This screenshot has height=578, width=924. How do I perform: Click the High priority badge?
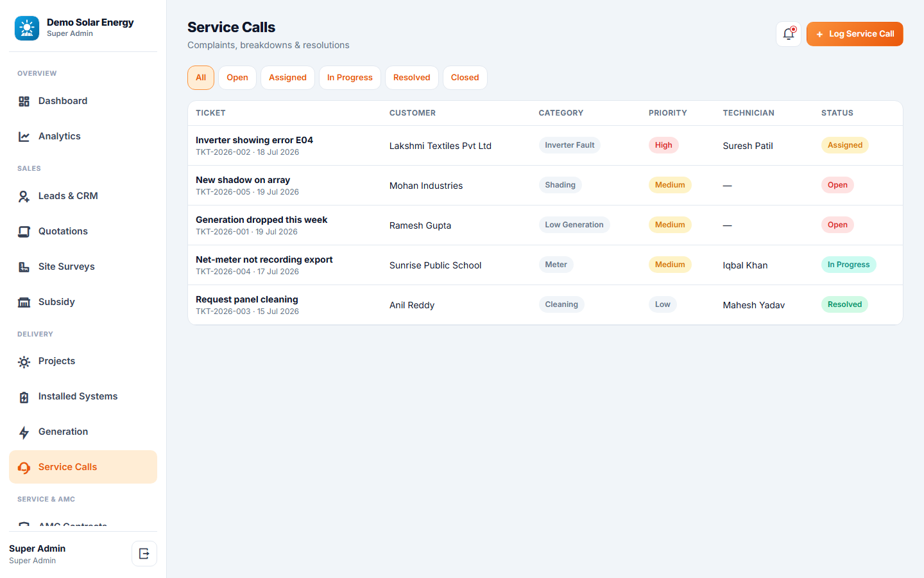pyautogui.click(x=663, y=145)
